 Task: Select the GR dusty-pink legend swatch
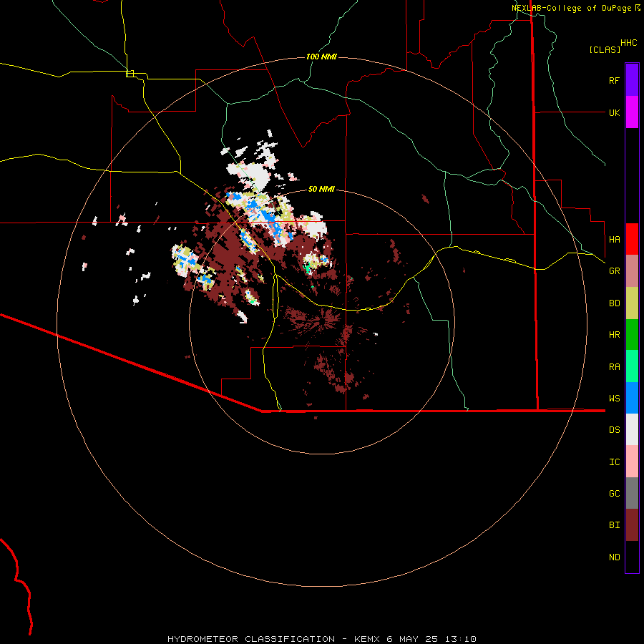(x=632, y=271)
